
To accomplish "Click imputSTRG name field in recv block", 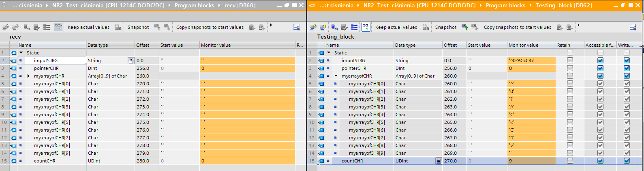I will (x=59, y=61).
